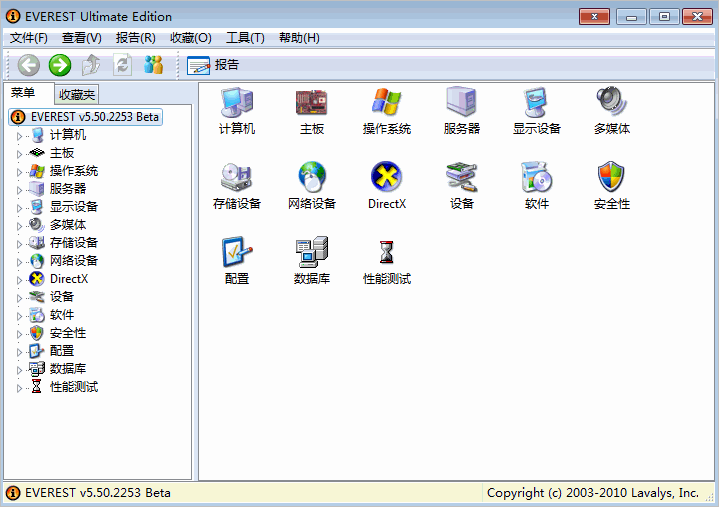
Task: Click EVEREST v5.50.2253 Beta status bar text
Action: pyautogui.click(x=98, y=493)
